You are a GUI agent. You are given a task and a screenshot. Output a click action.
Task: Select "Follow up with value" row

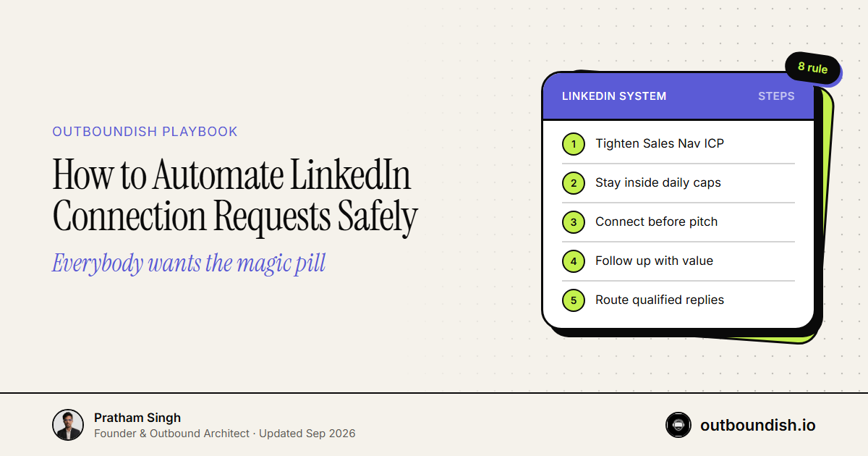point(678,261)
